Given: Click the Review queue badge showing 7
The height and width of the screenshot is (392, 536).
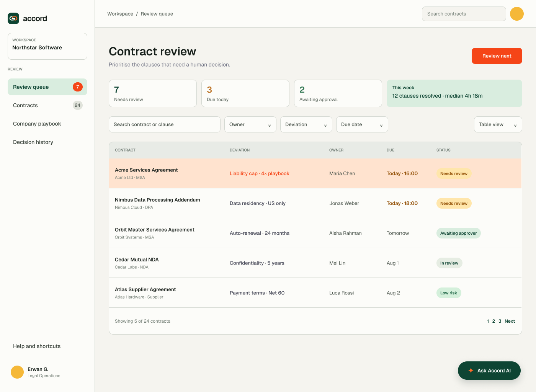Looking at the screenshot, I should point(78,87).
